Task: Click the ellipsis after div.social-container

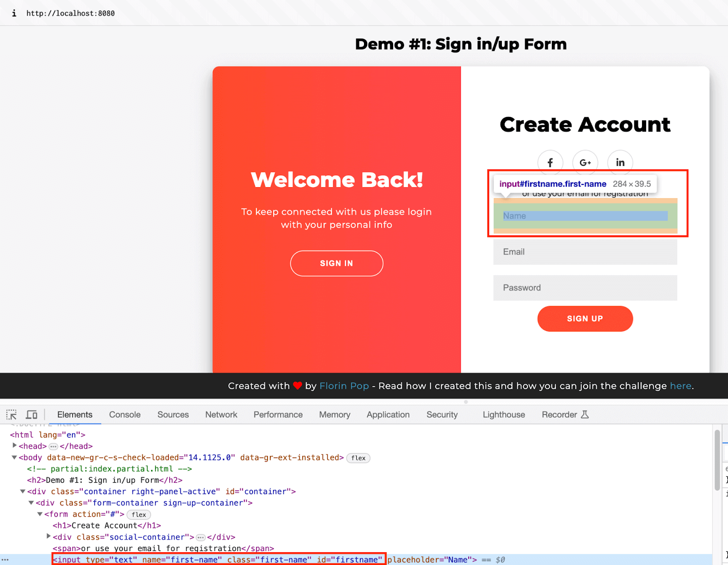Action: tap(201, 537)
